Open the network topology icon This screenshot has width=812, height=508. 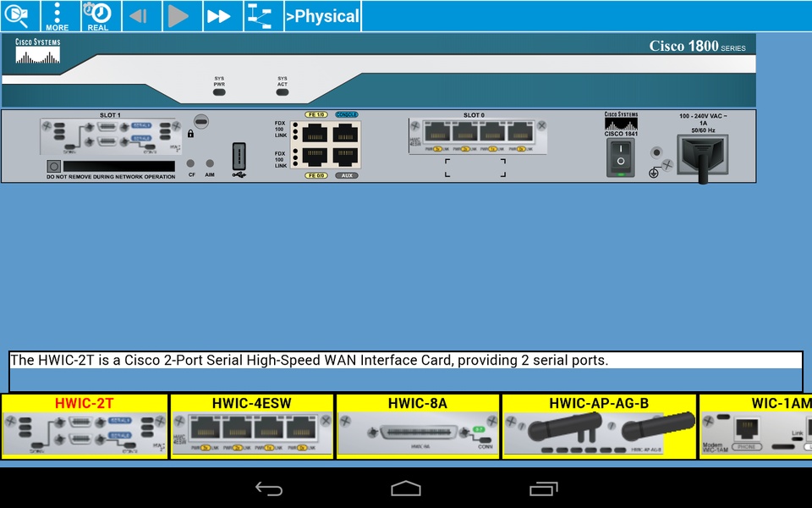(x=263, y=16)
